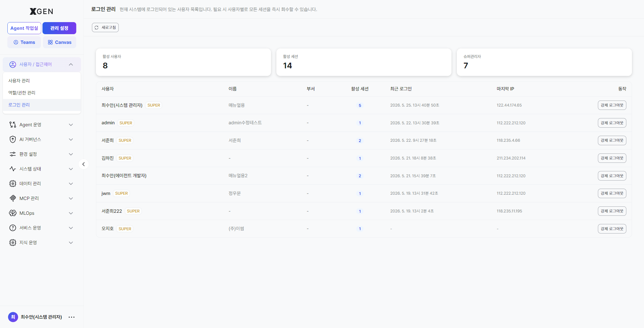Click the active session count 5
This screenshot has height=328, width=644.
click(360, 105)
